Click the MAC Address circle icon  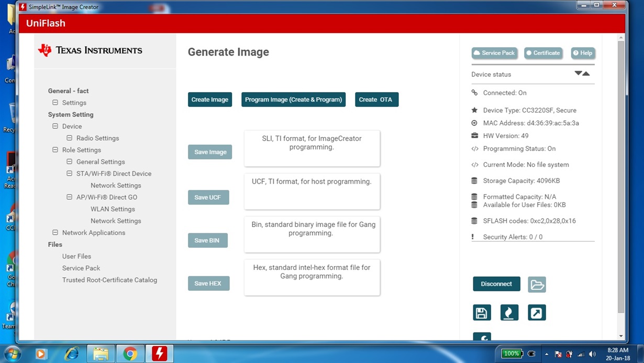[x=474, y=123]
